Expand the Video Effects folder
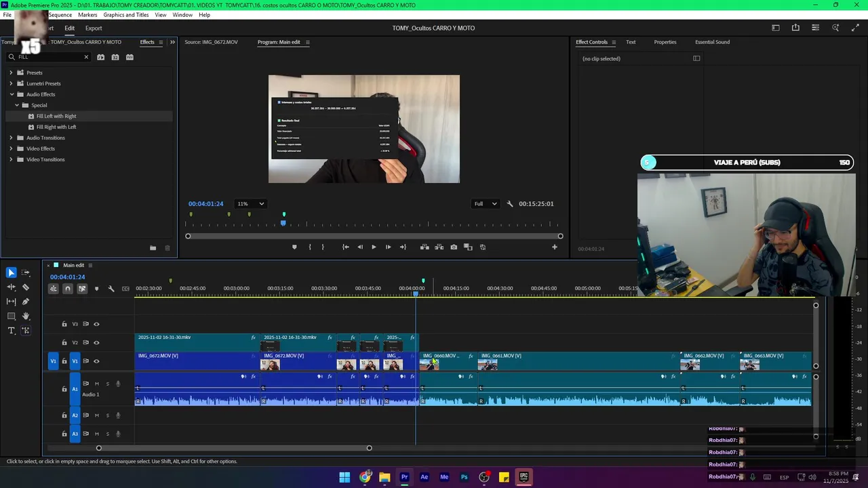 click(11, 148)
